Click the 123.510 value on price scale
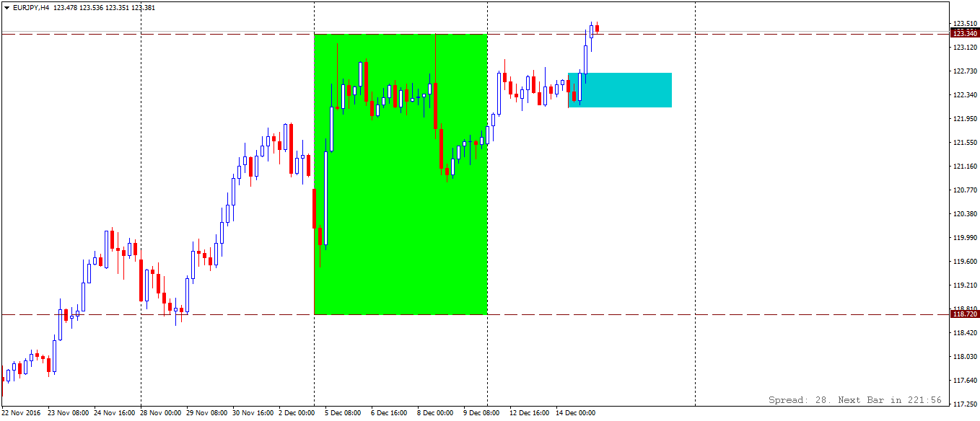Screen dimensions: 980x421 point(965,24)
